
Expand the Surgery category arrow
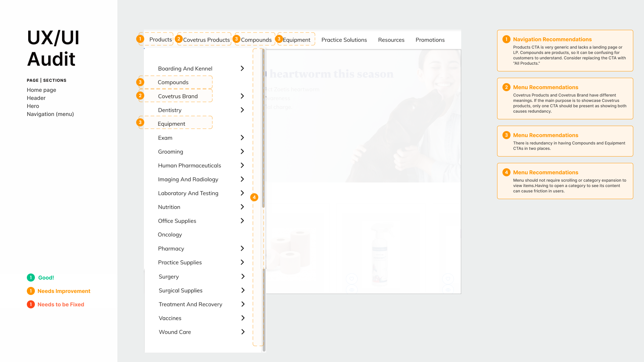243,277
